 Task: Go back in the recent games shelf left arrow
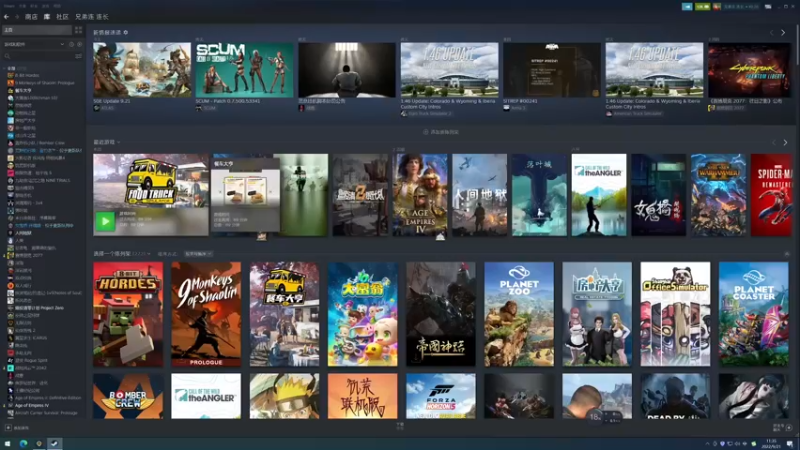tap(773, 143)
